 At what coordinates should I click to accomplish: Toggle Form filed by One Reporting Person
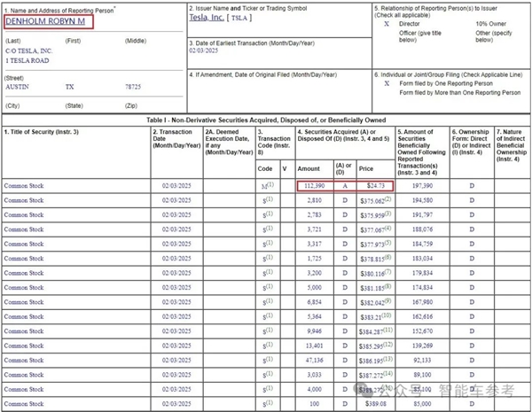387,83
